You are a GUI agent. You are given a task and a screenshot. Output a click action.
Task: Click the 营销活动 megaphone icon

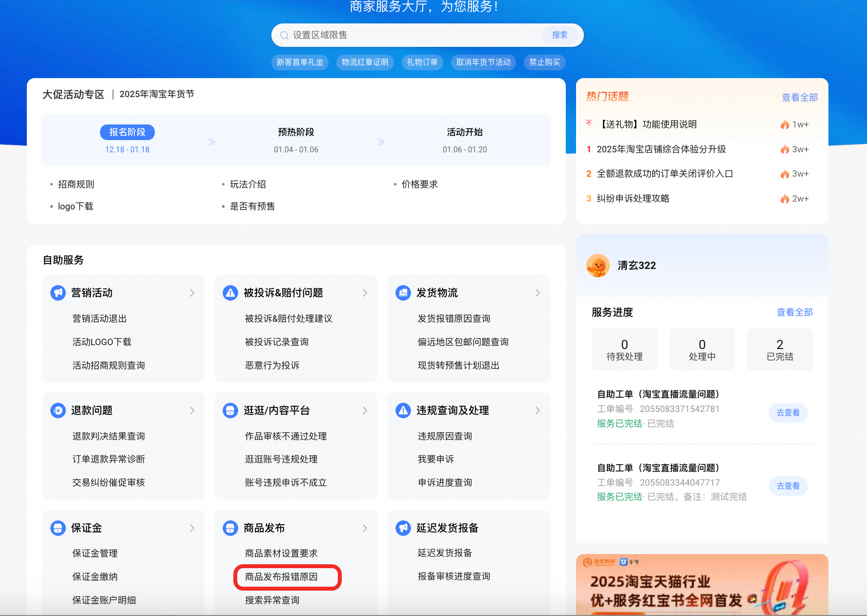[58, 293]
